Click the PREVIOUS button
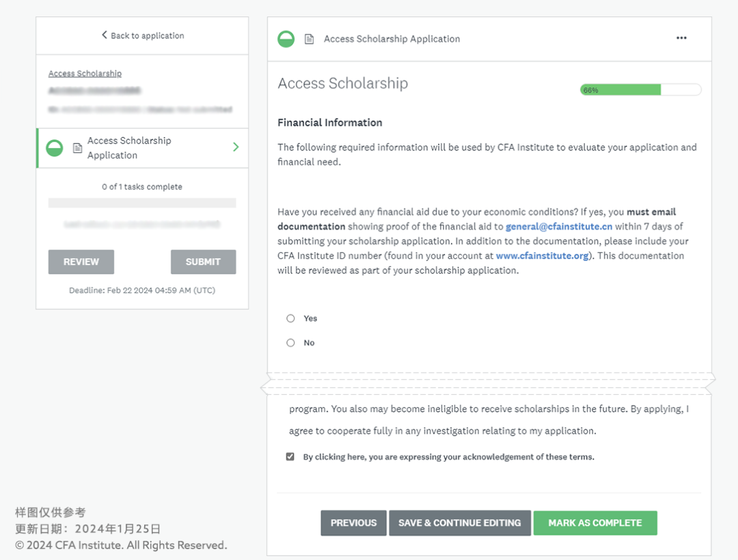Screen dimensions: 738x560 pyautogui.click(x=353, y=523)
